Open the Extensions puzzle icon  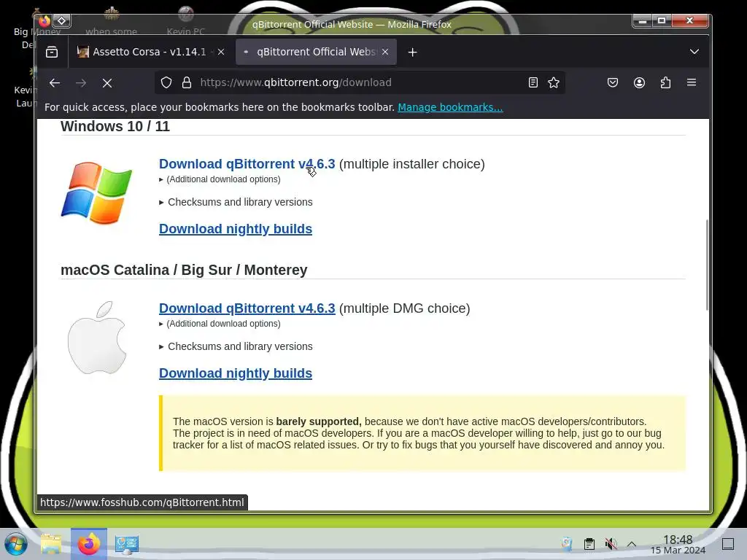[x=665, y=82]
